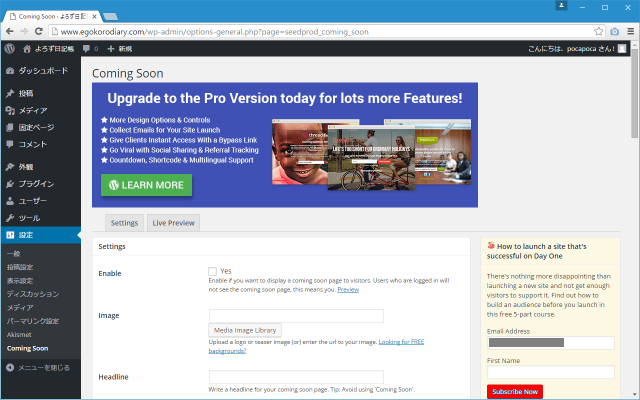Open Coming Soon submenu item
Screen dimensions: 640x400
click(x=27, y=348)
